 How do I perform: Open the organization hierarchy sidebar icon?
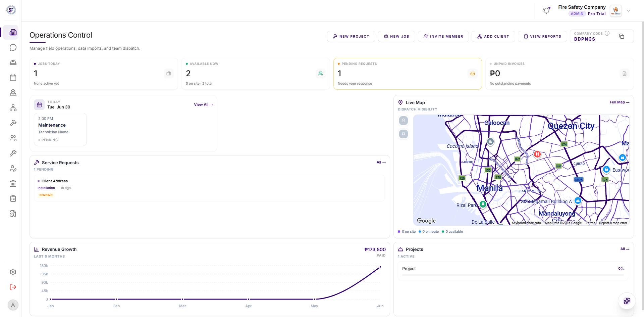pyautogui.click(x=13, y=108)
